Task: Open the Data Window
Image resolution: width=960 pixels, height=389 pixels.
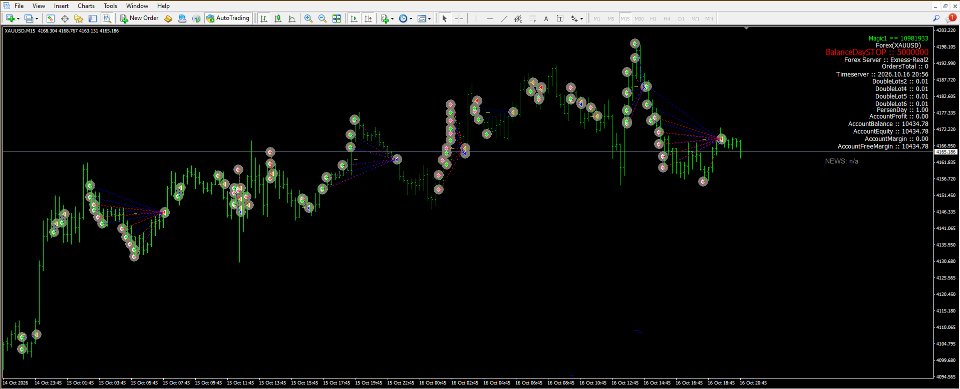Action: pyautogui.click(x=64, y=18)
